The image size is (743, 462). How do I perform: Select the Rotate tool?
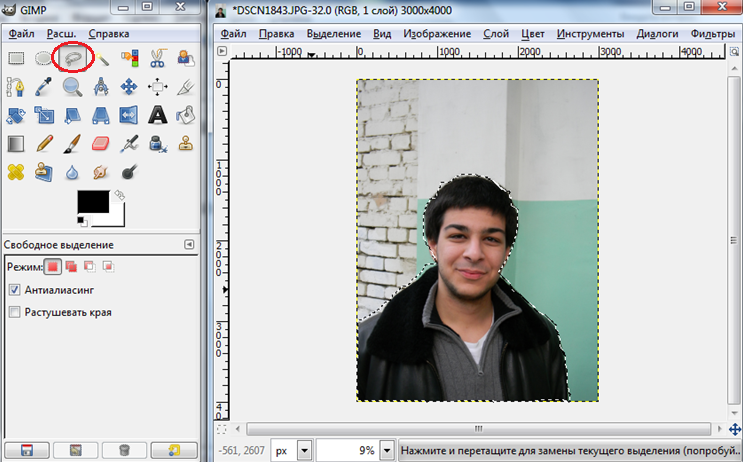pos(16,115)
